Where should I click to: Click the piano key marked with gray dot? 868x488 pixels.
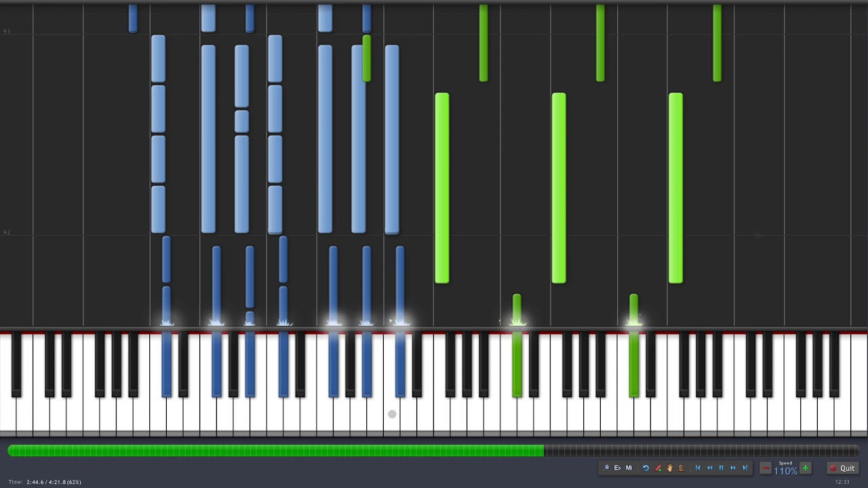tap(392, 414)
